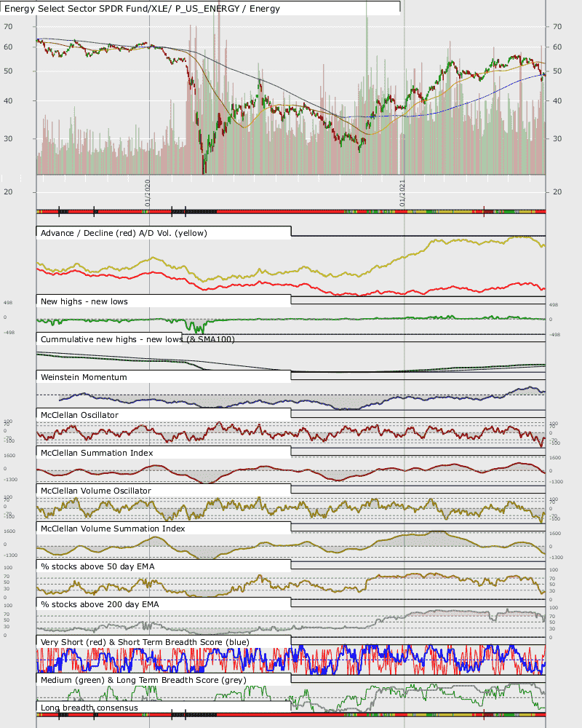The width and height of the screenshot is (582, 728).
Task: Click the 'McClellan Summation Index' label
Action: [97, 453]
